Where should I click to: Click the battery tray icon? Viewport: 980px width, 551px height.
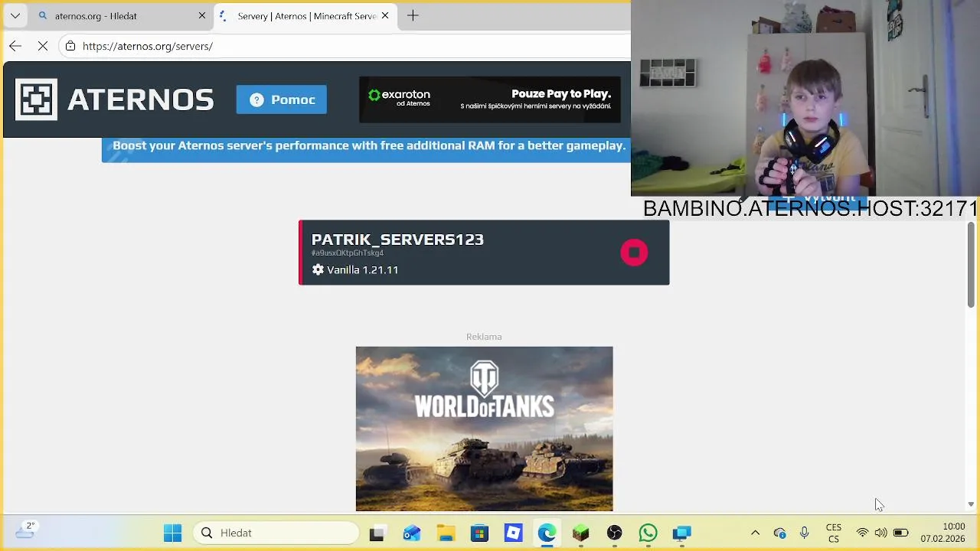[900, 533]
